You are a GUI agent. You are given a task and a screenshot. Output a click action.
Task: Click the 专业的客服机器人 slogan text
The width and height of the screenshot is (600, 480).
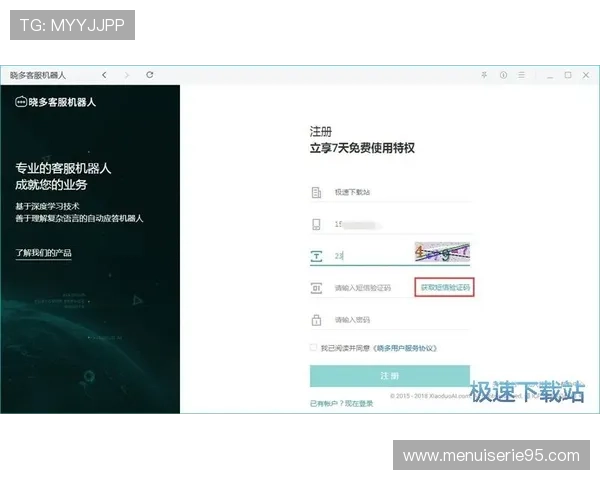click(63, 168)
